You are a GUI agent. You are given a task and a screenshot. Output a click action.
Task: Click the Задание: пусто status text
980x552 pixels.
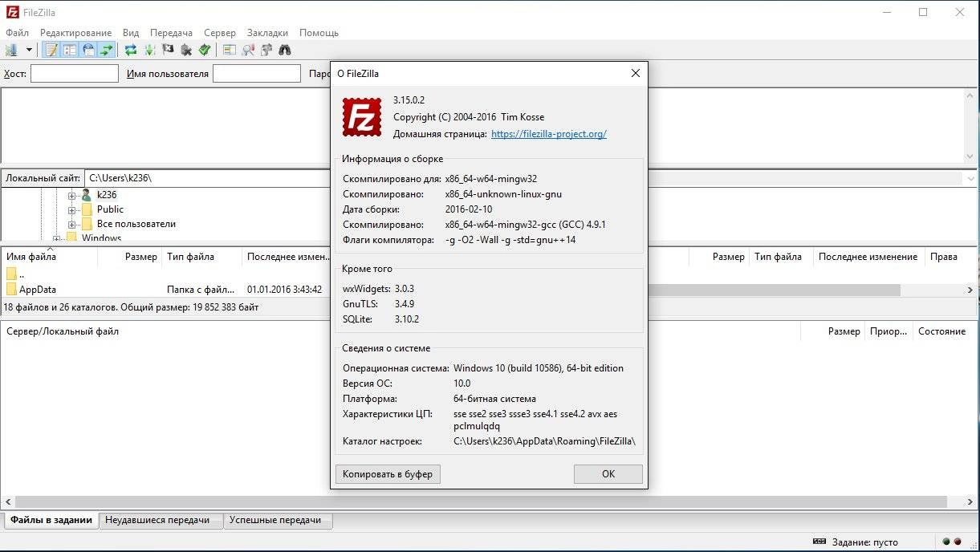click(865, 542)
